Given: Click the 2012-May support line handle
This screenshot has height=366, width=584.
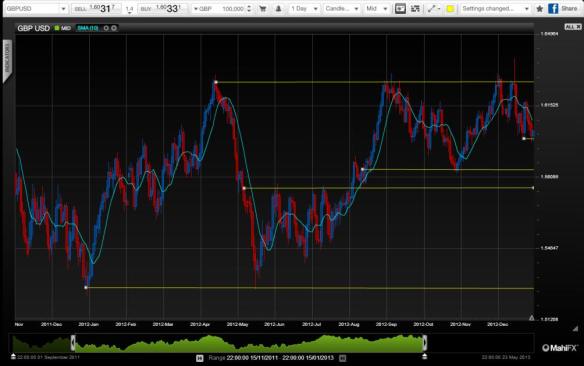Looking at the screenshot, I should (244, 188).
